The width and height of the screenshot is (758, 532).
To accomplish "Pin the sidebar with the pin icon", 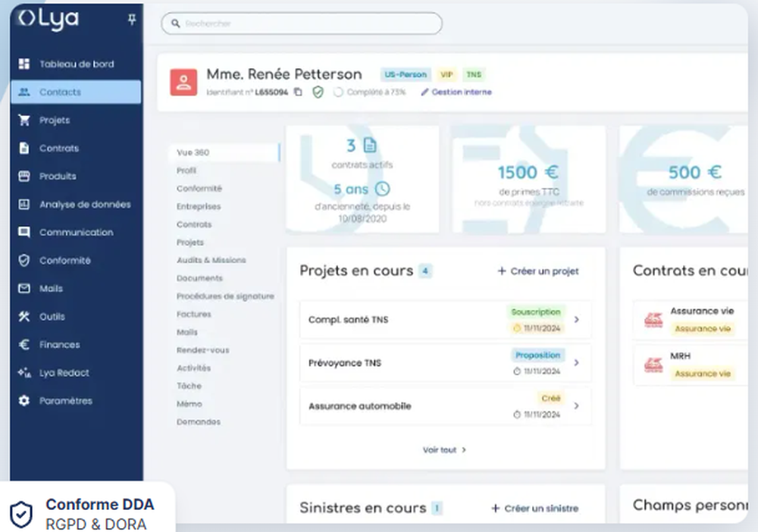I will 131,20.
